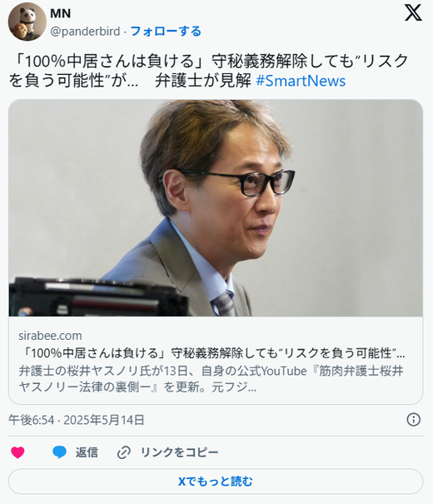Open the MN display name
Screen dimensions: 433x504
coord(61,13)
